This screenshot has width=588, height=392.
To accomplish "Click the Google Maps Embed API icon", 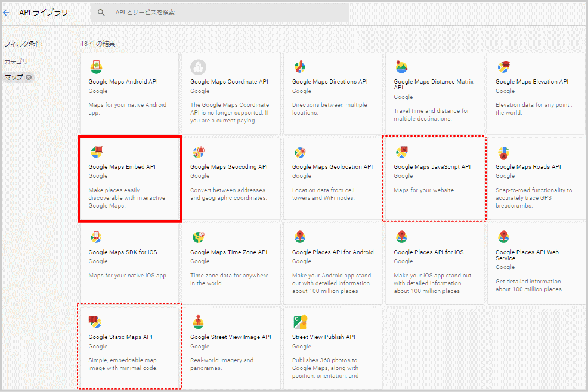I will click(x=97, y=152).
